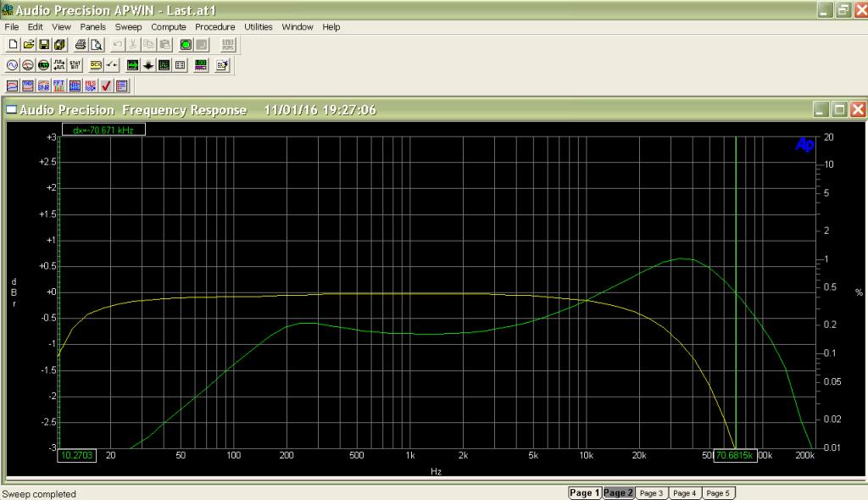868x500 pixels.
Task: Open the sweep panel green arrow icon
Action: click(x=132, y=65)
